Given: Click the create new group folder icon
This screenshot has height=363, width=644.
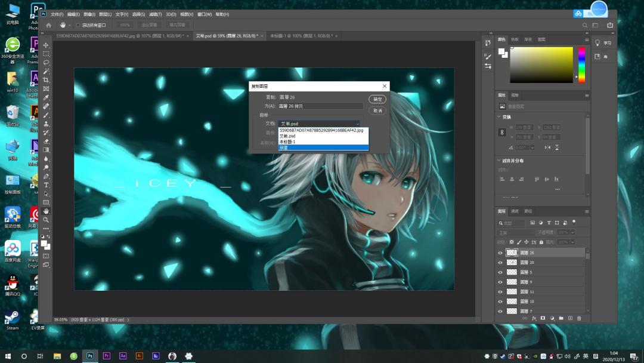Looking at the screenshot, I should click(561, 318).
